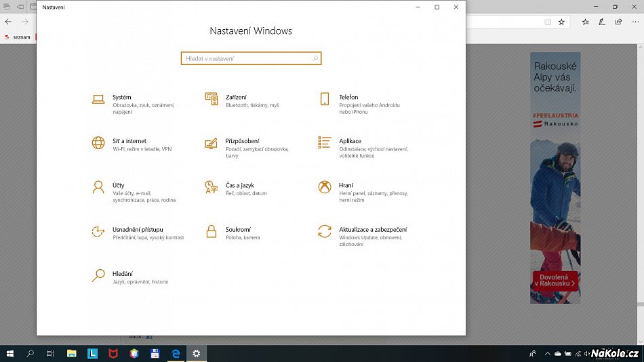644x362 pixels.
Task: Click Settings gear in taskbar
Action: (x=197, y=353)
